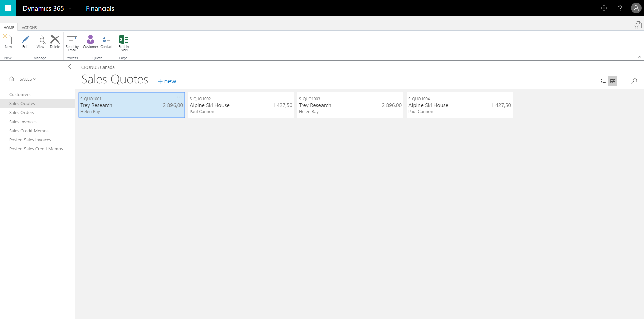Viewport: 644px width, 319px height.
Task: Select quote tile S-QUO1003 Trey Research
Action: [350, 105]
